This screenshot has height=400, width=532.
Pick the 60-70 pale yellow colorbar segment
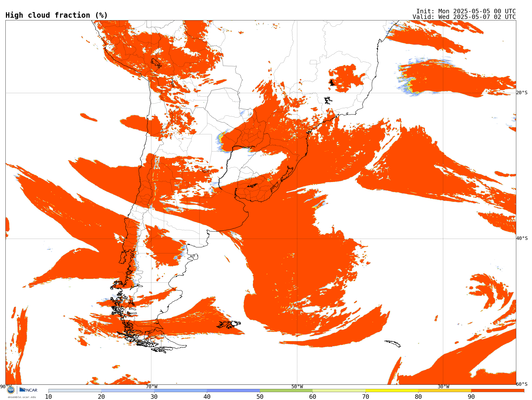pyautogui.click(x=339, y=391)
